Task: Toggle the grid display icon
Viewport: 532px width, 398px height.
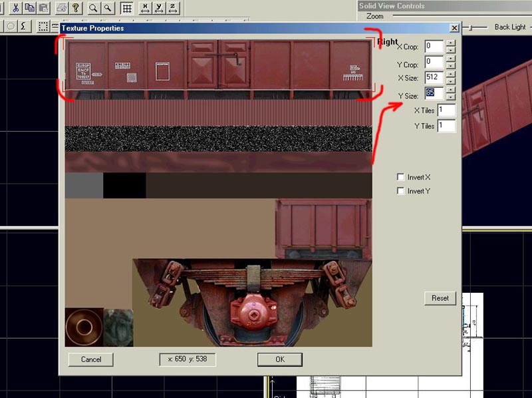Action: (126, 8)
